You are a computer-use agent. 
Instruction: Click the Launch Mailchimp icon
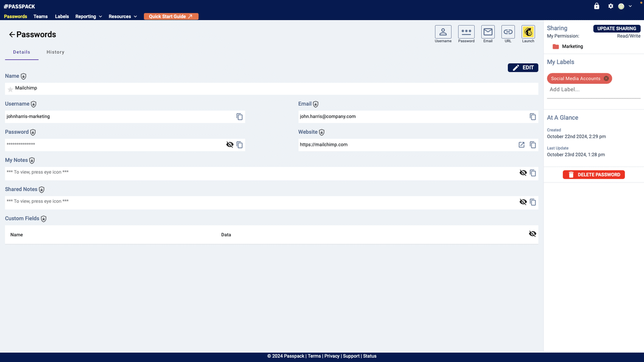pos(528,32)
